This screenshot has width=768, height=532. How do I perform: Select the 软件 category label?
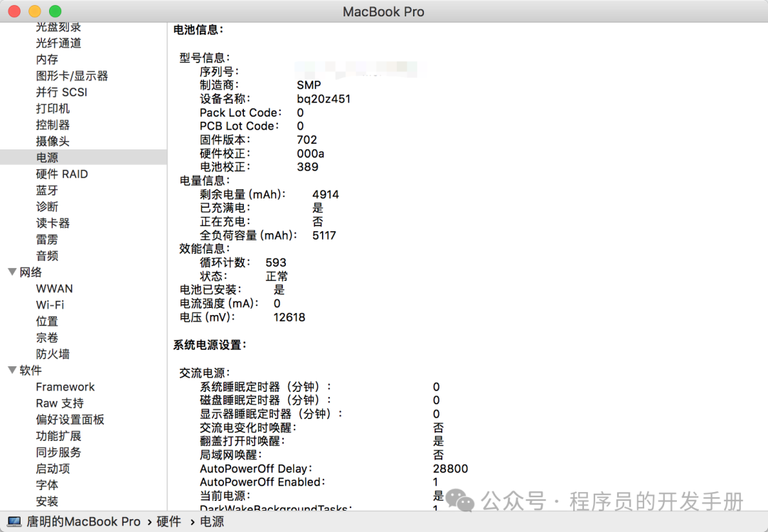31,371
